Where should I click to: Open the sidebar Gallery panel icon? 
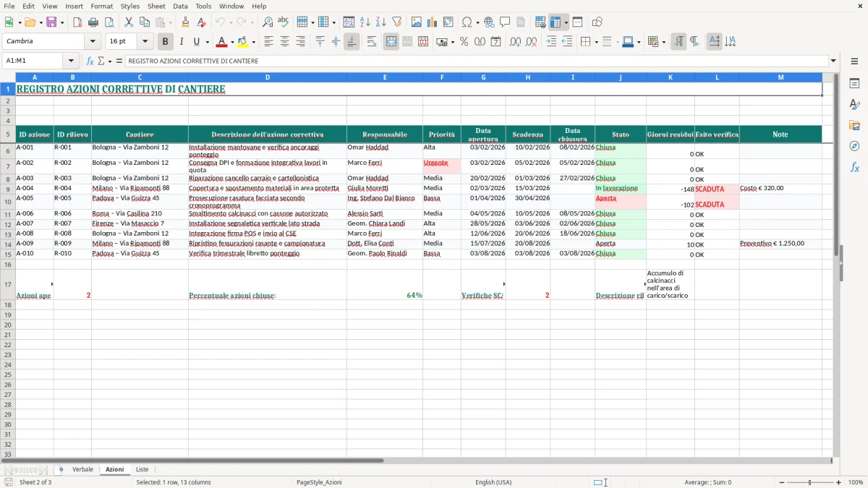tap(854, 126)
